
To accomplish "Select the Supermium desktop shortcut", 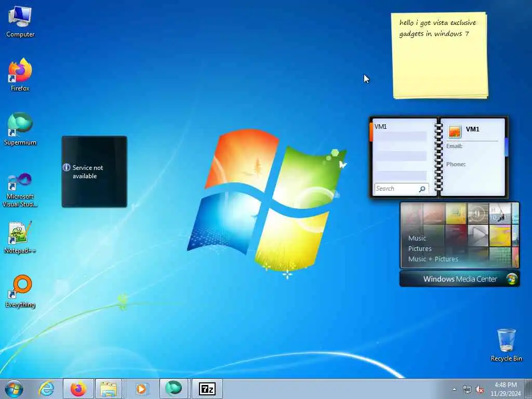I will (20, 129).
